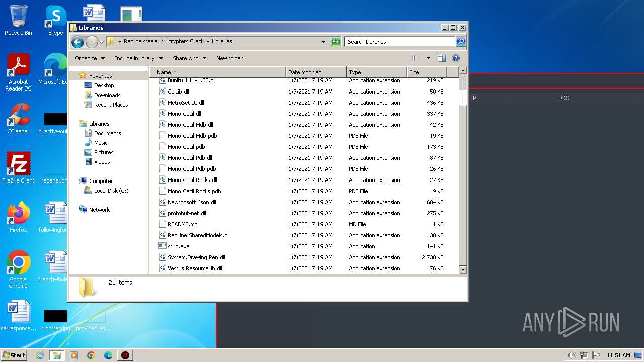Click the Edge taskbar icon

108,355
